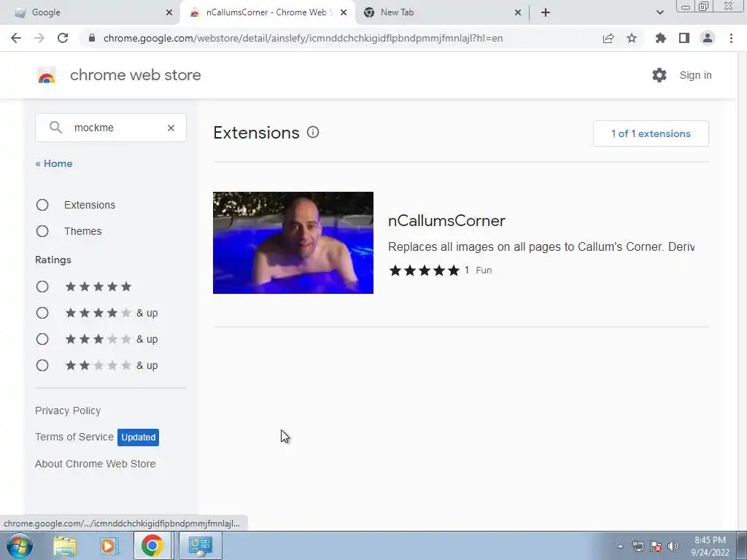Switch to the New Tab tab
The image size is (747, 560).
pyautogui.click(x=441, y=12)
